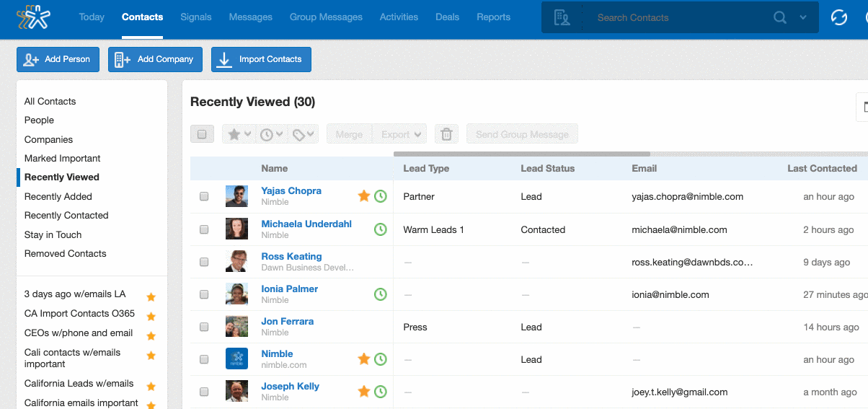
Task: Click the Search Contacts input field
Action: [678, 17]
